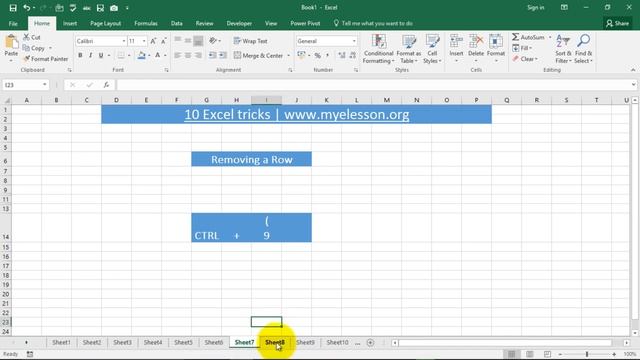Click the Clear button
Image resolution: width=640 pixels, height=360 pixels.
click(524, 59)
